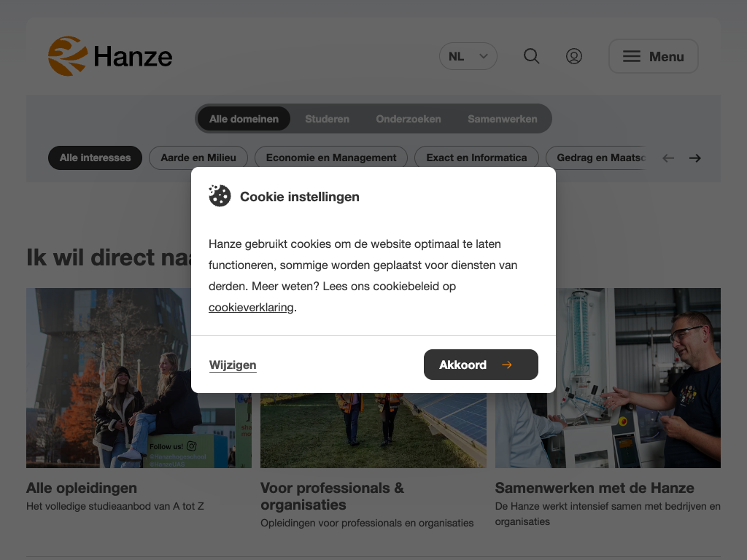The height and width of the screenshot is (560, 747).
Task: Click the Hanze logo
Action: (x=110, y=56)
